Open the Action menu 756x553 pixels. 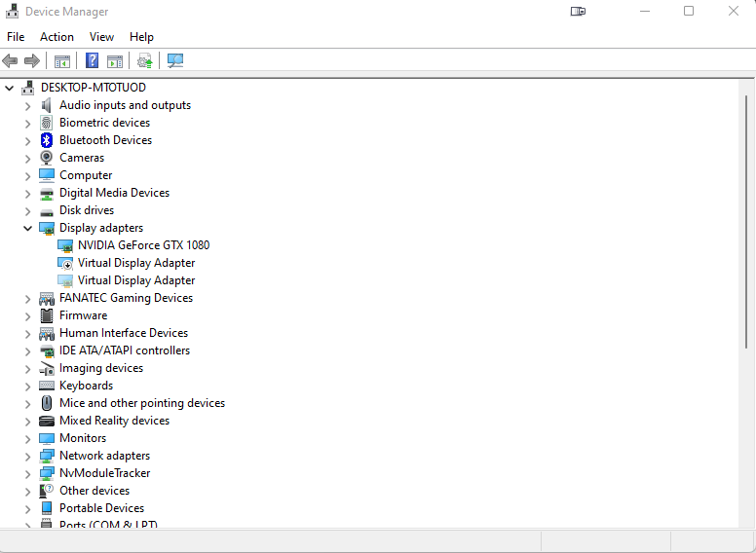click(57, 37)
